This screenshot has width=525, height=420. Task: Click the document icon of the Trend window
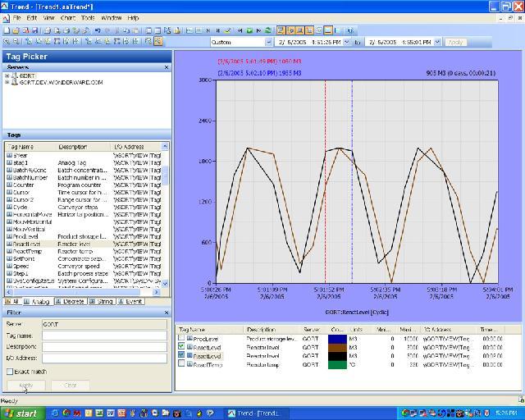[x=6, y=18]
